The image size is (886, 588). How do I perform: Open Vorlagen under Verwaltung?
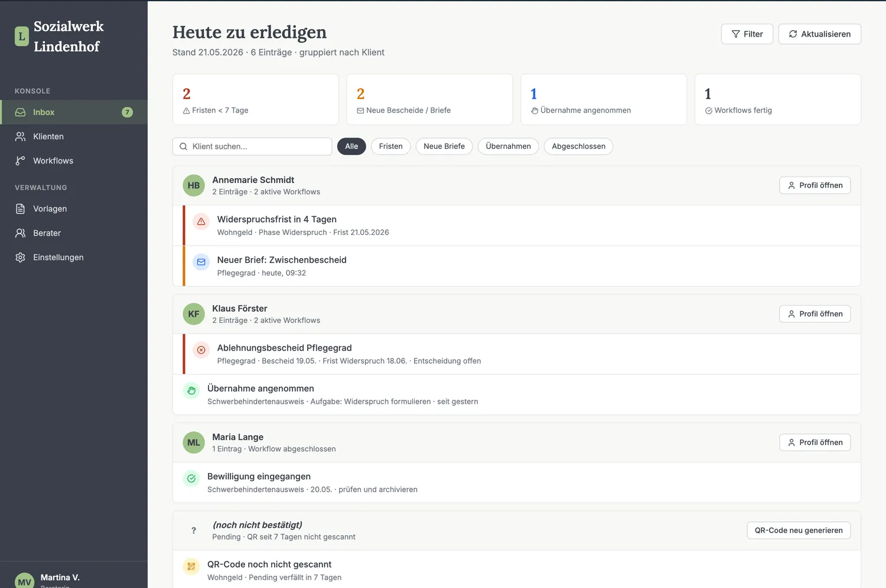coord(74,209)
